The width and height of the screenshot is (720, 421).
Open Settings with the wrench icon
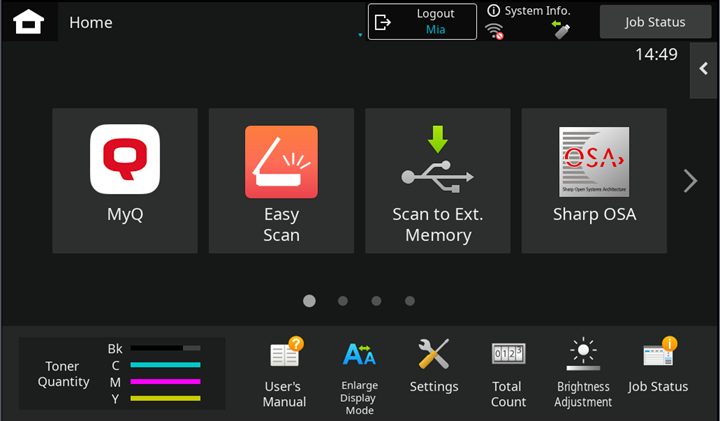click(x=434, y=368)
